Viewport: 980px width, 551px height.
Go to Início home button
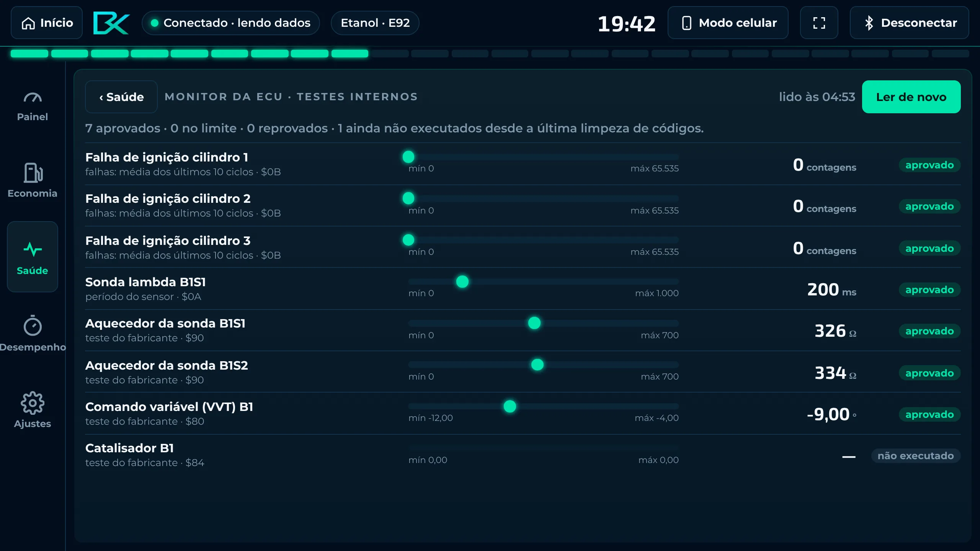47,23
